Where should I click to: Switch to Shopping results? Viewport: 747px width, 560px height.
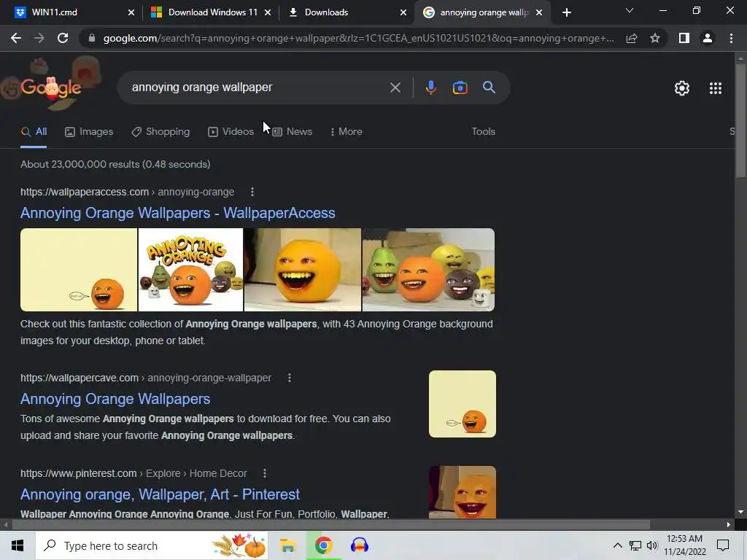(160, 132)
